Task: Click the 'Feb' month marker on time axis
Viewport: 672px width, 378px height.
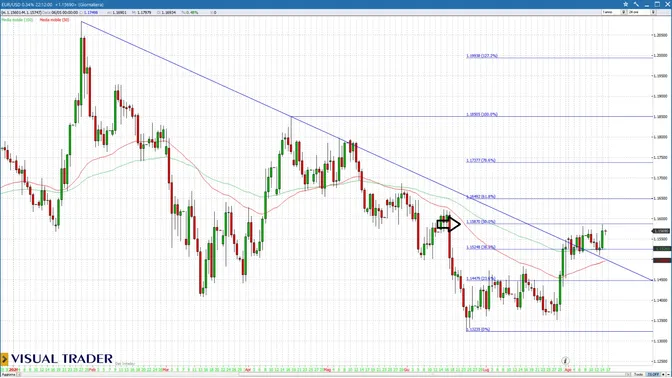Action: [92, 369]
